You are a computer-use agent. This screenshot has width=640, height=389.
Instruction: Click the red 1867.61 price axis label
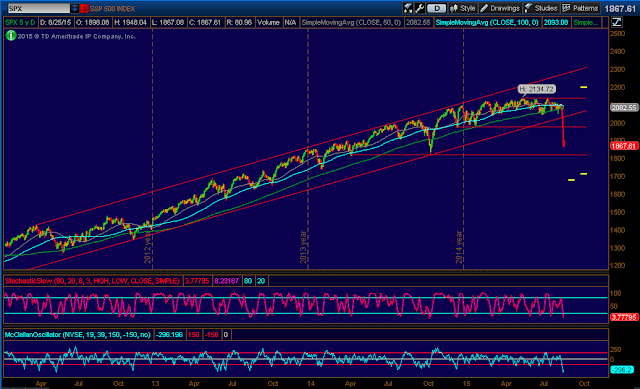pyautogui.click(x=624, y=146)
